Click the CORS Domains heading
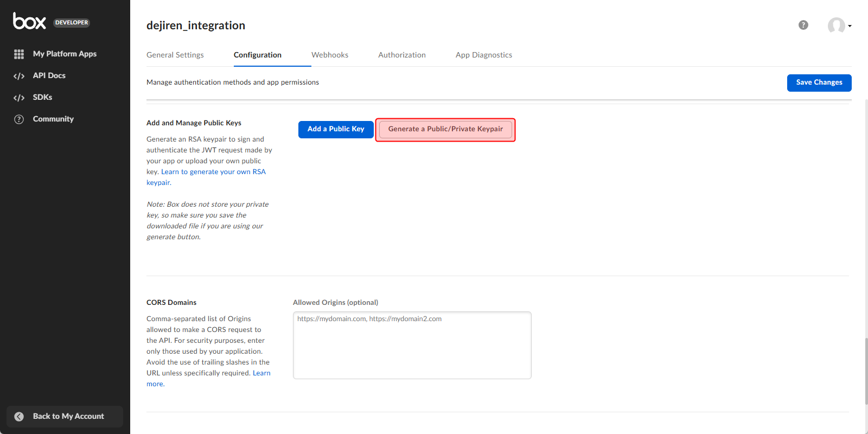Viewport: 868px width, 434px height. pyautogui.click(x=171, y=303)
